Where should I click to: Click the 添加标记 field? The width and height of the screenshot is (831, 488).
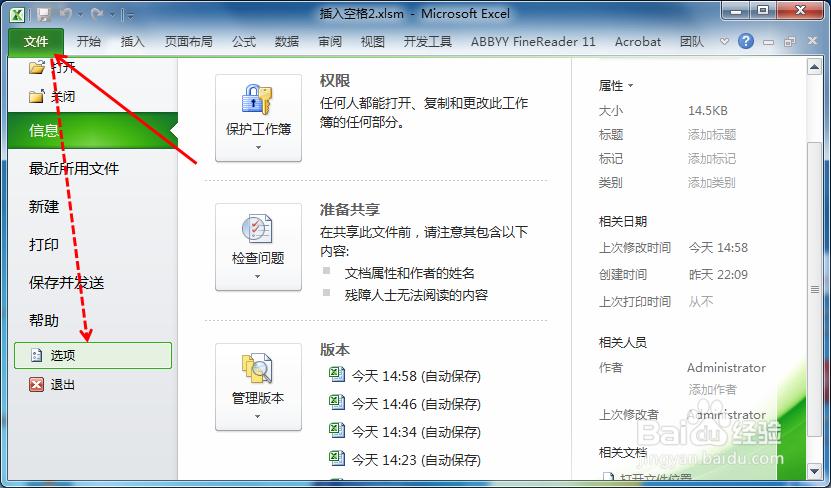tap(712, 159)
